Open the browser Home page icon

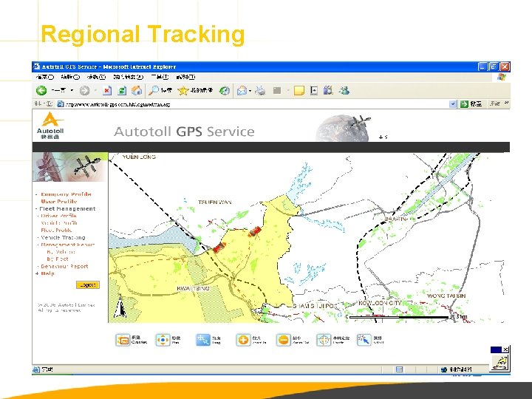[x=137, y=91]
